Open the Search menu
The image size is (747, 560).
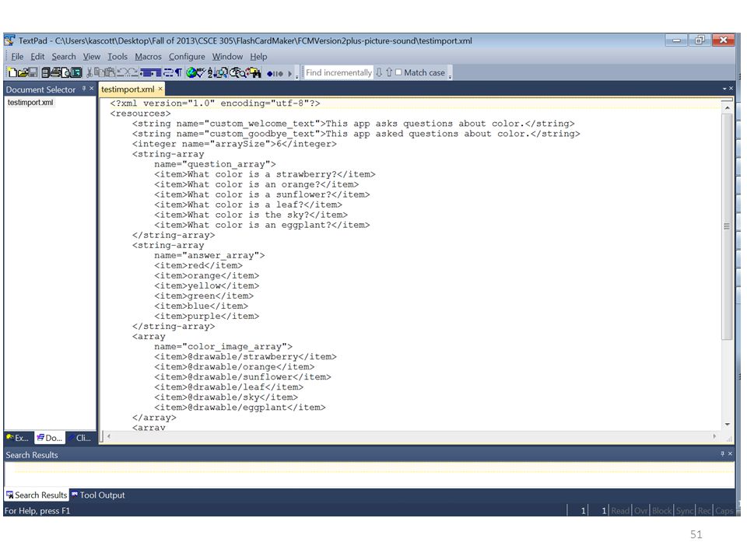[64, 56]
